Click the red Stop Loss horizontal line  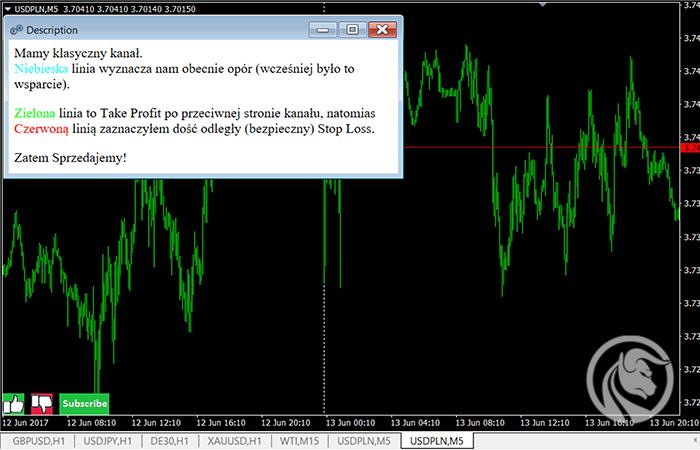541,147
